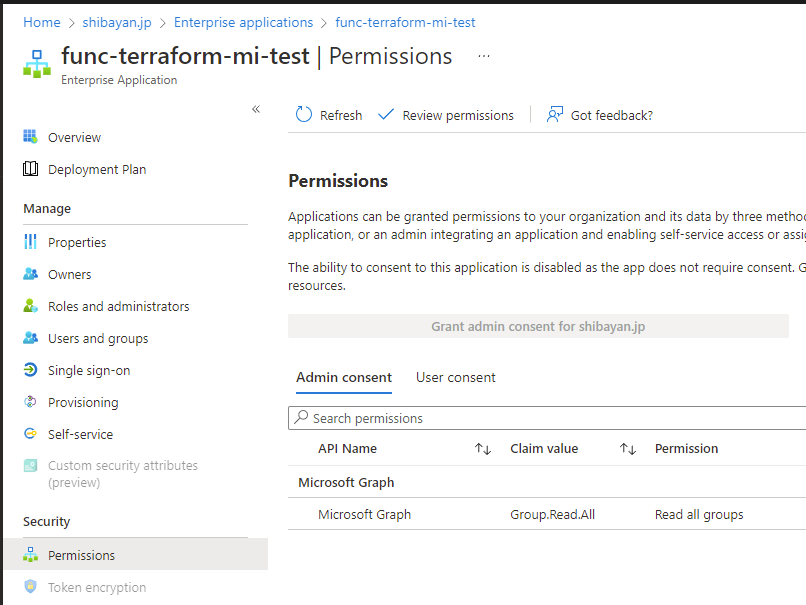
Task: Open the Got feedback person icon
Action: [x=555, y=115]
